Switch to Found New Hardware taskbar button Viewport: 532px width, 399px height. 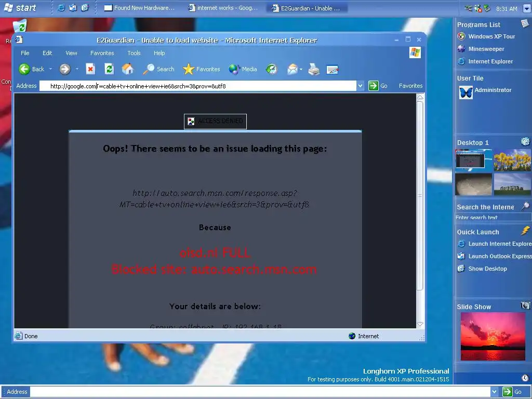(140, 8)
